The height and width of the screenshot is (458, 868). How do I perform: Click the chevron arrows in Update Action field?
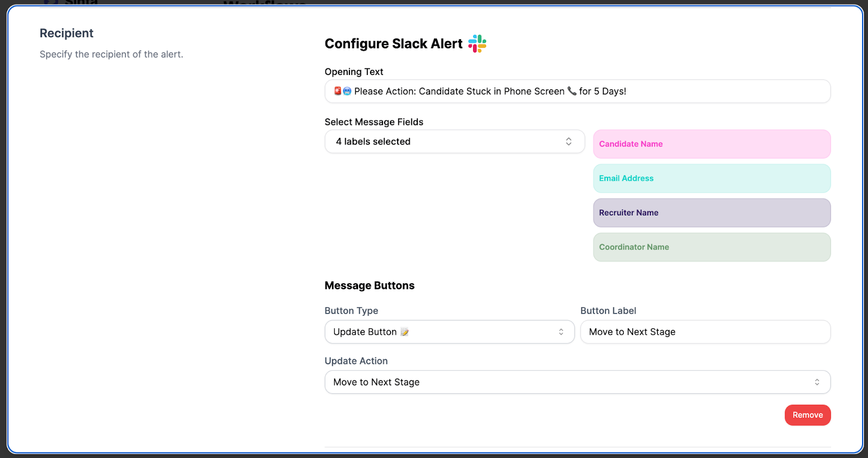tap(817, 382)
